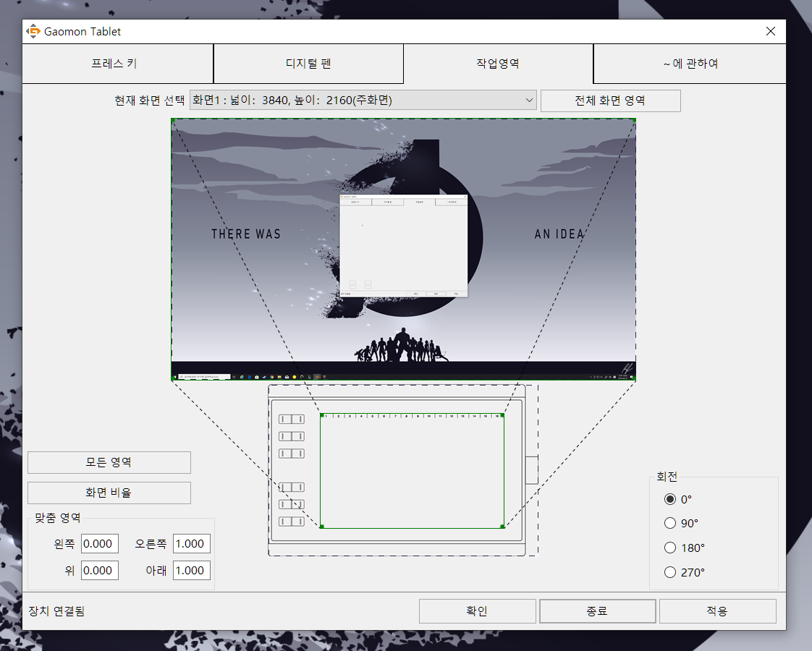Click the screen preview thumbnail
The image size is (812, 651).
tap(403, 250)
